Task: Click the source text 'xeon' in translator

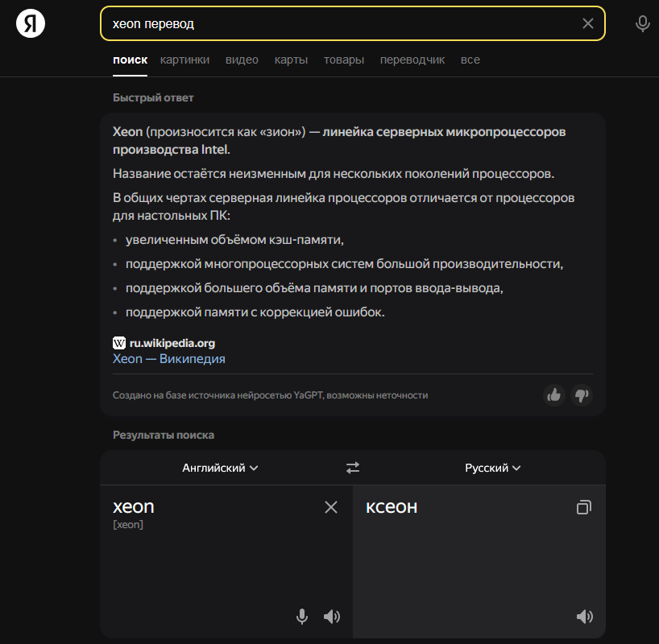Action: pyautogui.click(x=133, y=506)
